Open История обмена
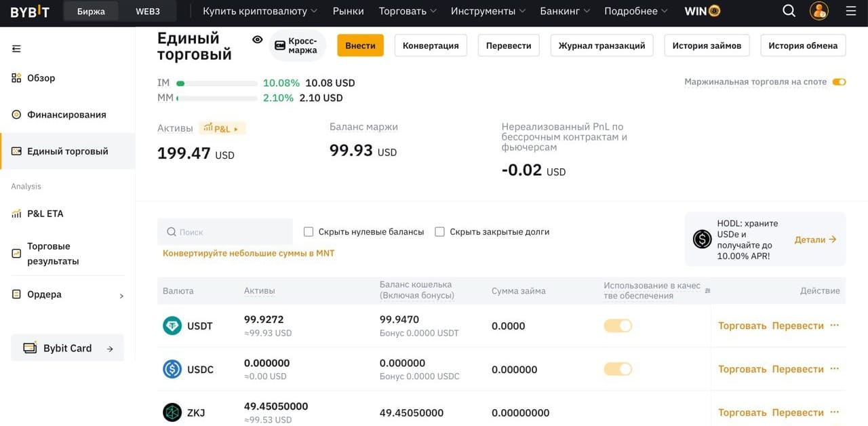The width and height of the screenshot is (868, 426). [x=803, y=45]
